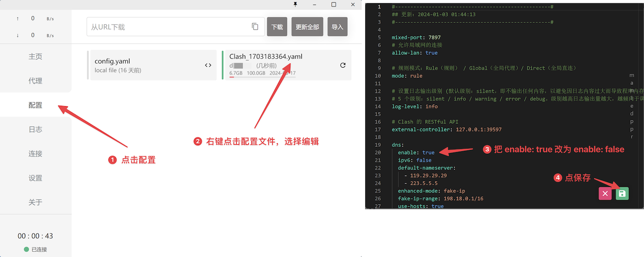This screenshot has width=644, height=257.
Task: Switch to the 代理 sidebar tab
Action: (36, 81)
